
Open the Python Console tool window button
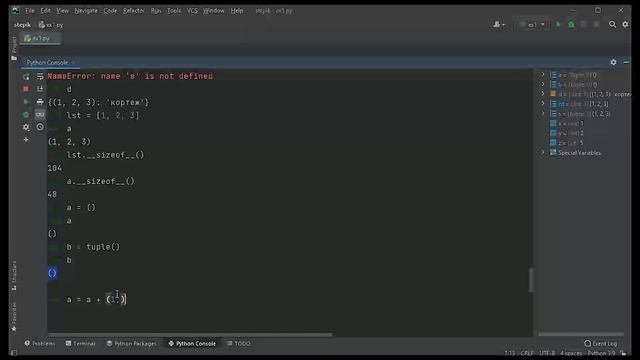point(192,344)
